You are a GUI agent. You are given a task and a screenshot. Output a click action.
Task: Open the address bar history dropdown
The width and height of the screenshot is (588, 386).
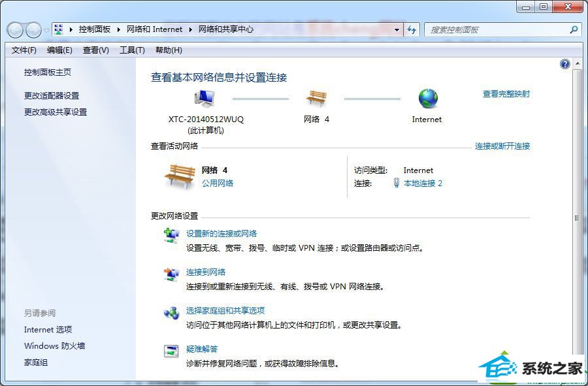(x=397, y=29)
